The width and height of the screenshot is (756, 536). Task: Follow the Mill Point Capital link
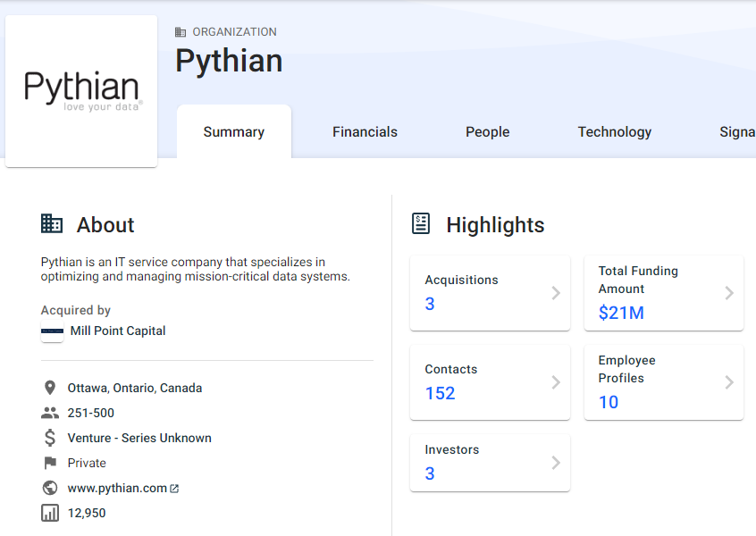click(118, 331)
